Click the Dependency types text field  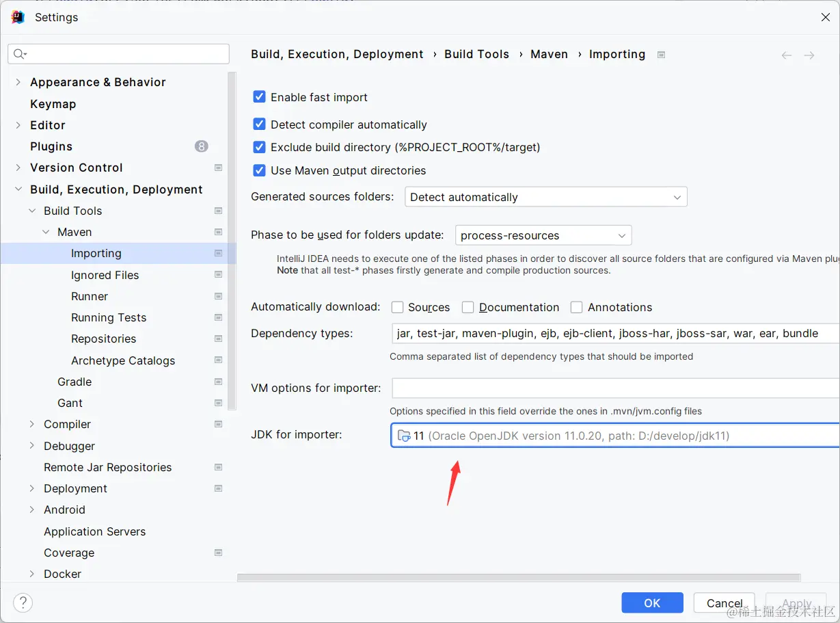tap(615, 333)
